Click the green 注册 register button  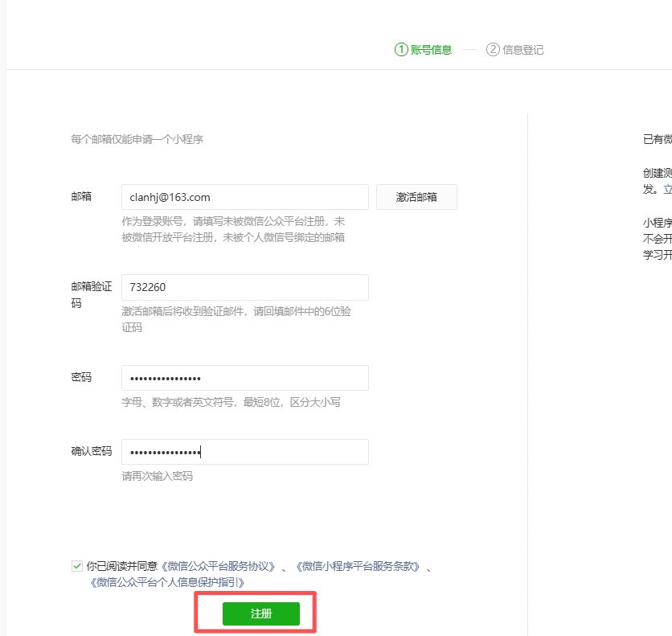click(261, 613)
